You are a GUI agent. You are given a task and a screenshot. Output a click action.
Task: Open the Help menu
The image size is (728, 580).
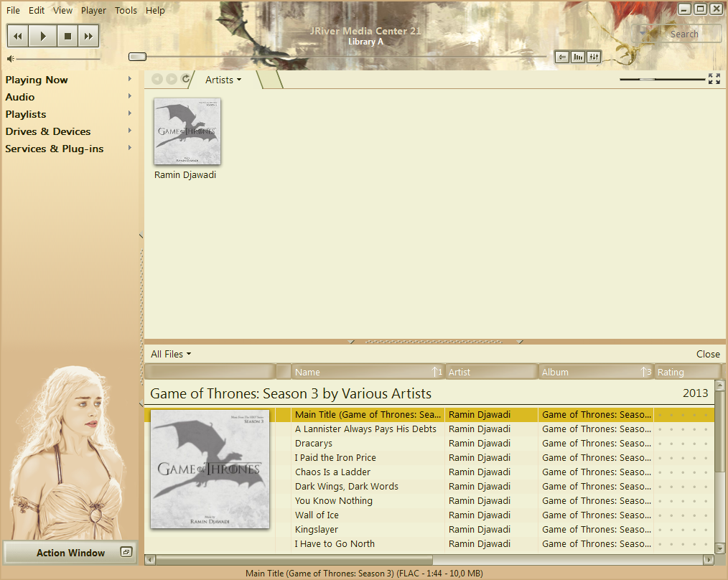tap(155, 10)
